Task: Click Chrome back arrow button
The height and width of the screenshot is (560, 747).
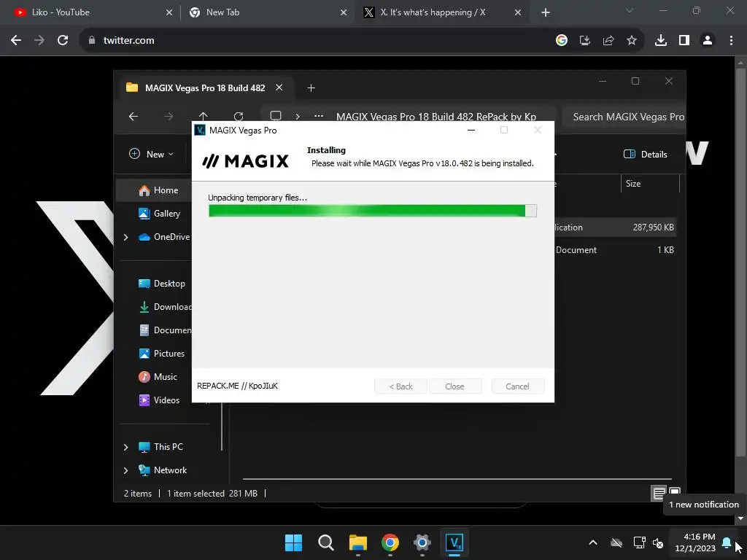Action: 16,41
